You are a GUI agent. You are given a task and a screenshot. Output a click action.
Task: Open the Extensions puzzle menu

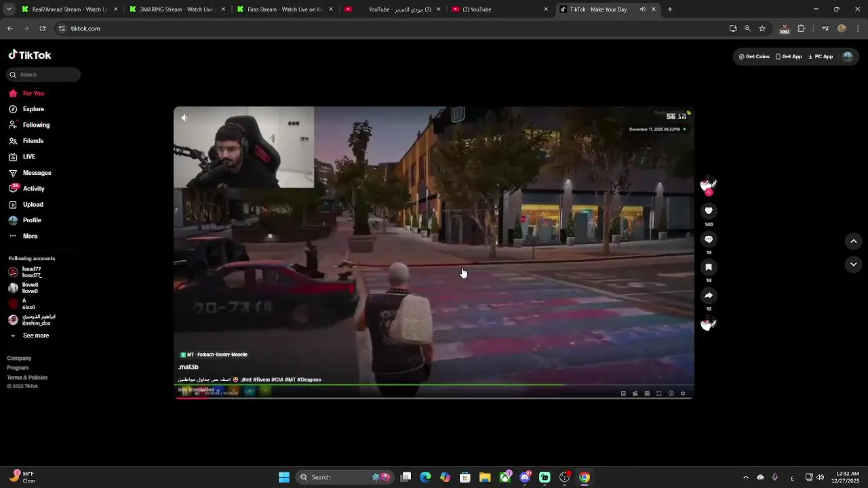(x=802, y=28)
